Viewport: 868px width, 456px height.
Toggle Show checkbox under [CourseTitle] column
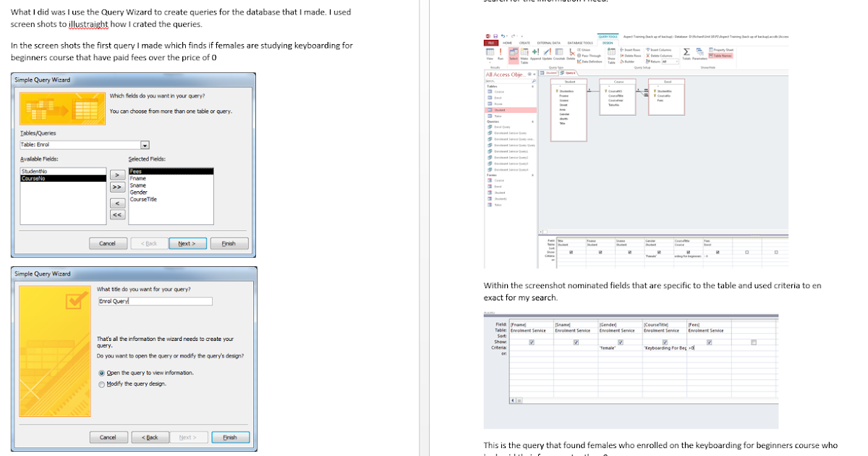[x=665, y=342]
